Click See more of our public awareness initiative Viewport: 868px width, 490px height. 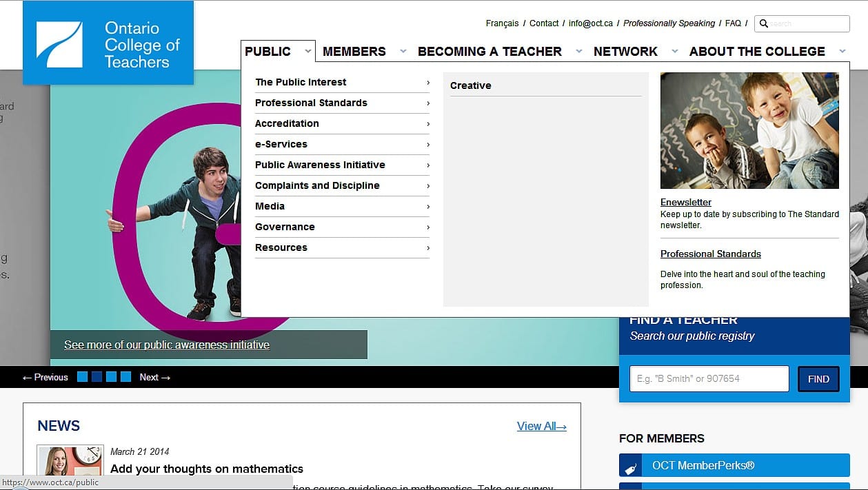point(167,345)
